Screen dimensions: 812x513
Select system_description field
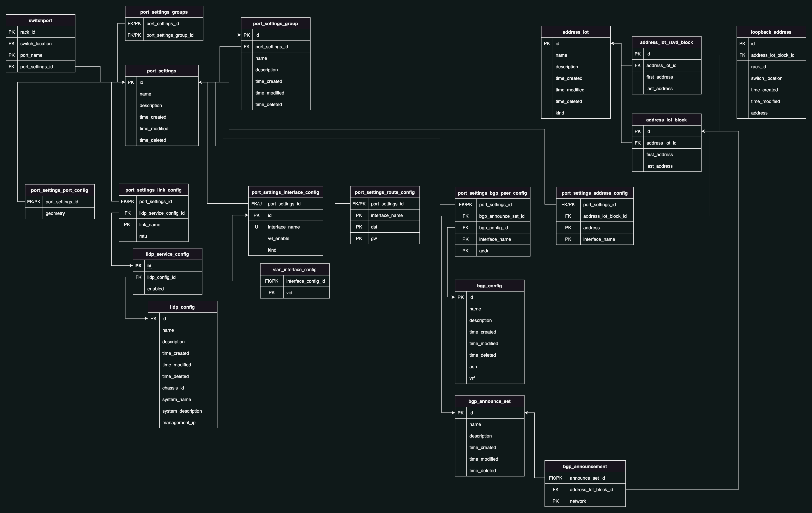coord(182,411)
